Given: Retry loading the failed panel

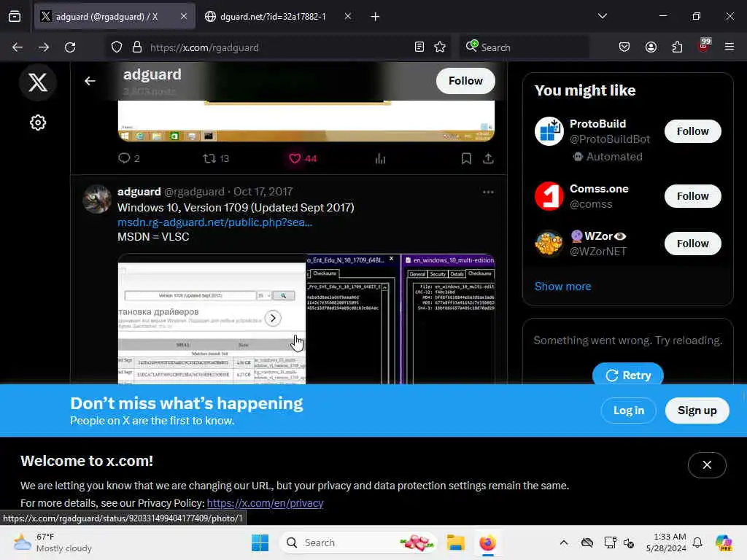Looking at the screenshot, I should (628, 374).
